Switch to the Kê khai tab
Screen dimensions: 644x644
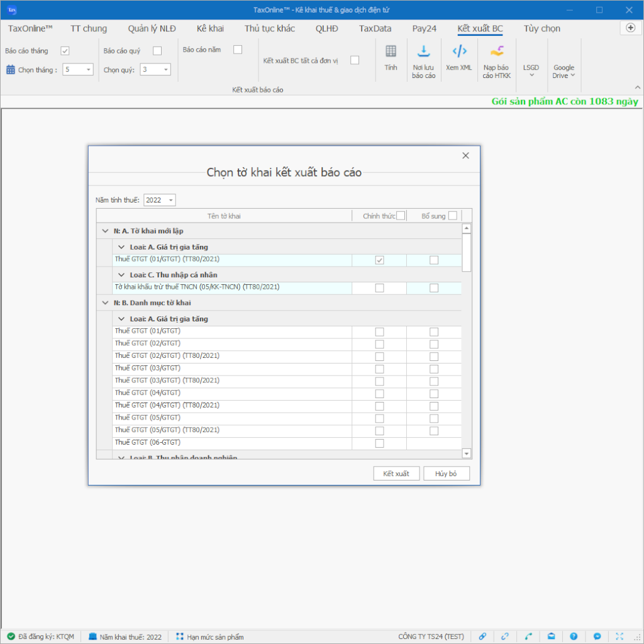[210, 28]
